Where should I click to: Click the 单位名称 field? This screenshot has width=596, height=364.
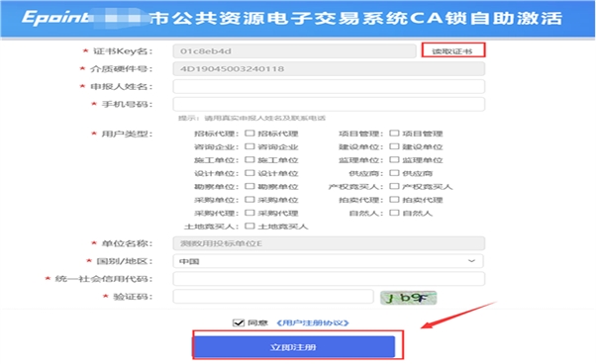(x=329, y=243)
